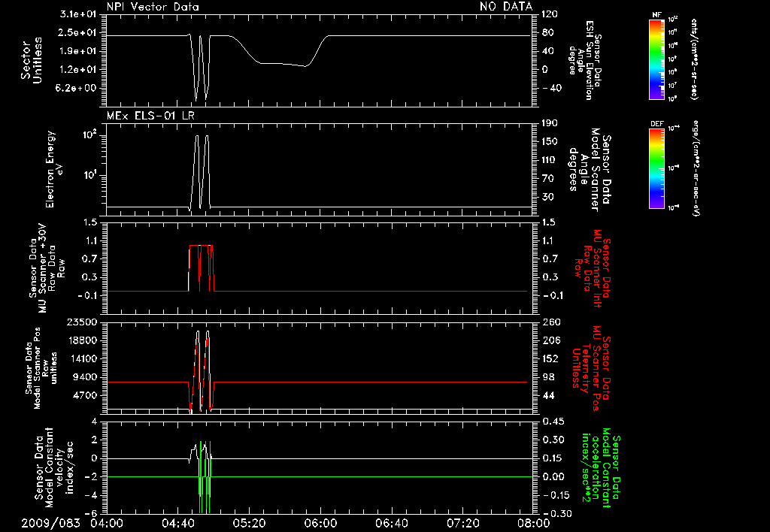Select the red MU Scanner Pos Telemetry title
Viewport: 770px width, 532px height.
coord(591,368)
